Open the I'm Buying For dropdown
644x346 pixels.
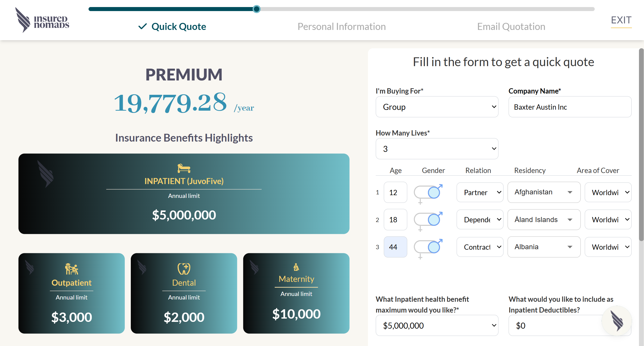[x=437, y=107]
